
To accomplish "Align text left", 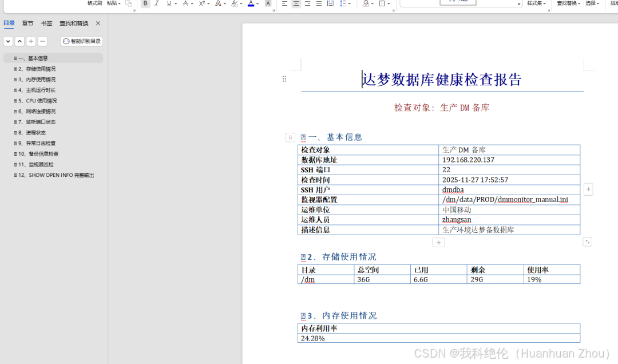I will click(x=284, y=3).
